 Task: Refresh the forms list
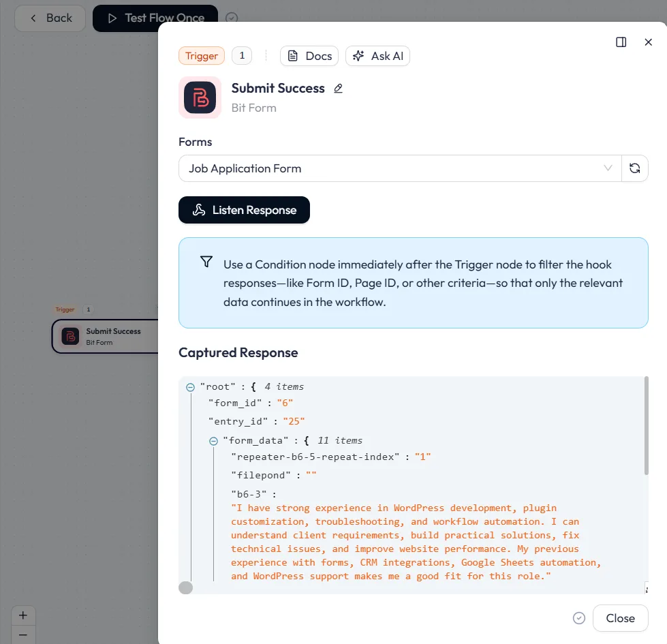(x=635, y=168)
